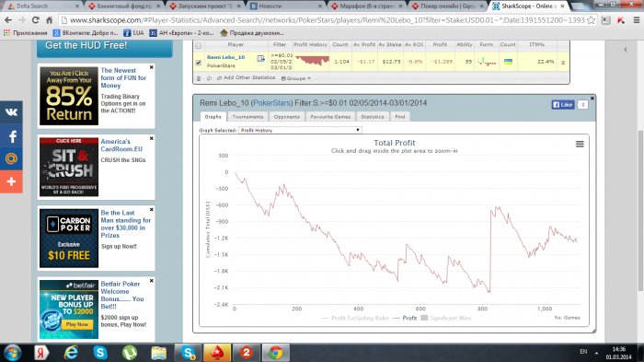Viewport: 644px width, 362px height.
Task: Click the Windows Start button
Action: click(x=12, y=353)
